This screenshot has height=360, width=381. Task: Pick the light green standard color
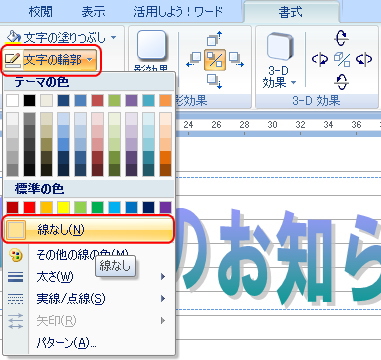80,207
